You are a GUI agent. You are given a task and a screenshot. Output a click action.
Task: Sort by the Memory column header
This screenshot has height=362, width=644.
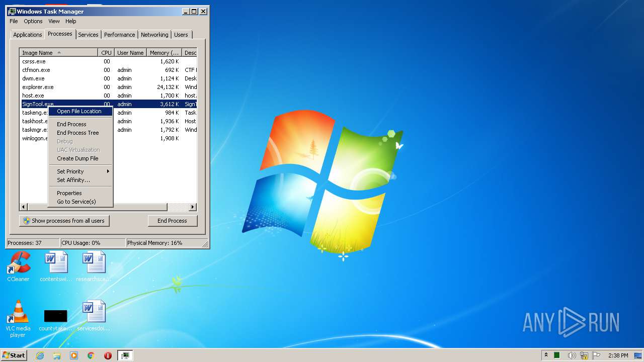tap(164, 53)
